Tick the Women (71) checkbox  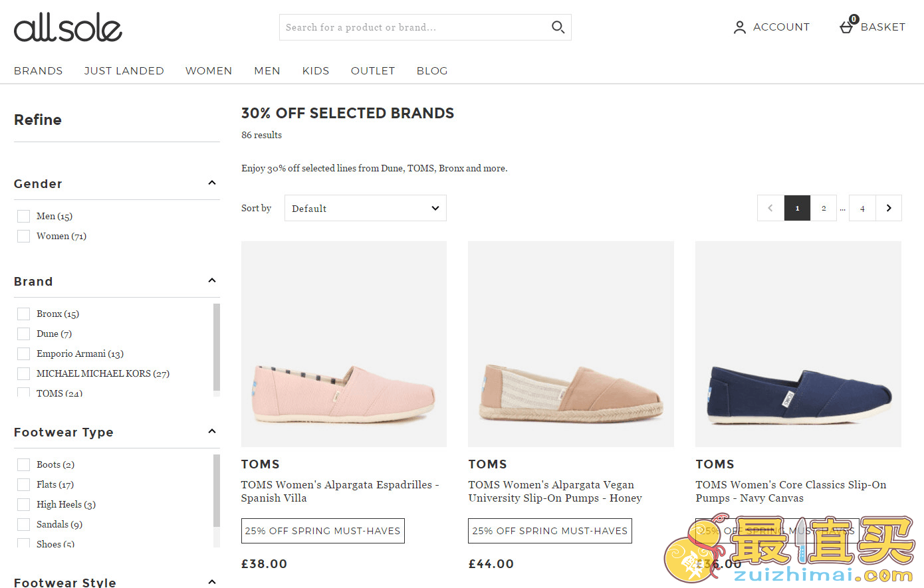23,236
